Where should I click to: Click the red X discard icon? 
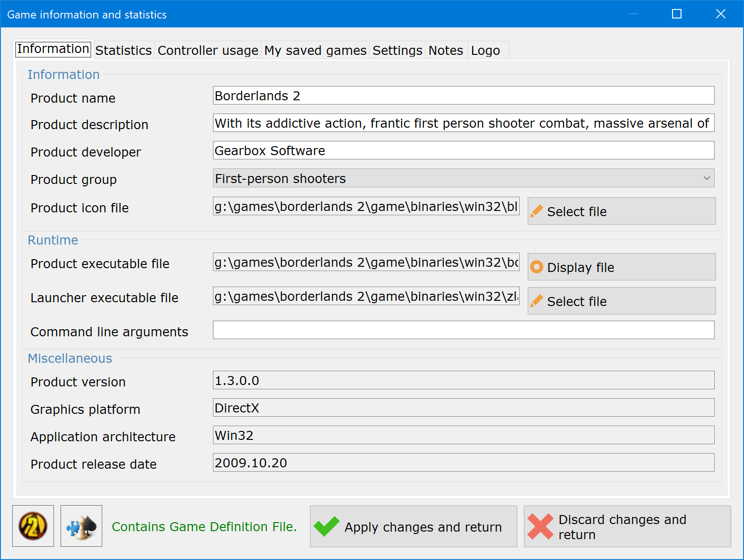click(x=540, y=526)
